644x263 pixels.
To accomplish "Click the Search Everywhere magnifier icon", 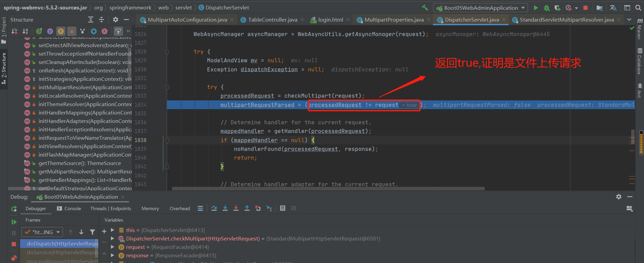I will coord(638,7).
